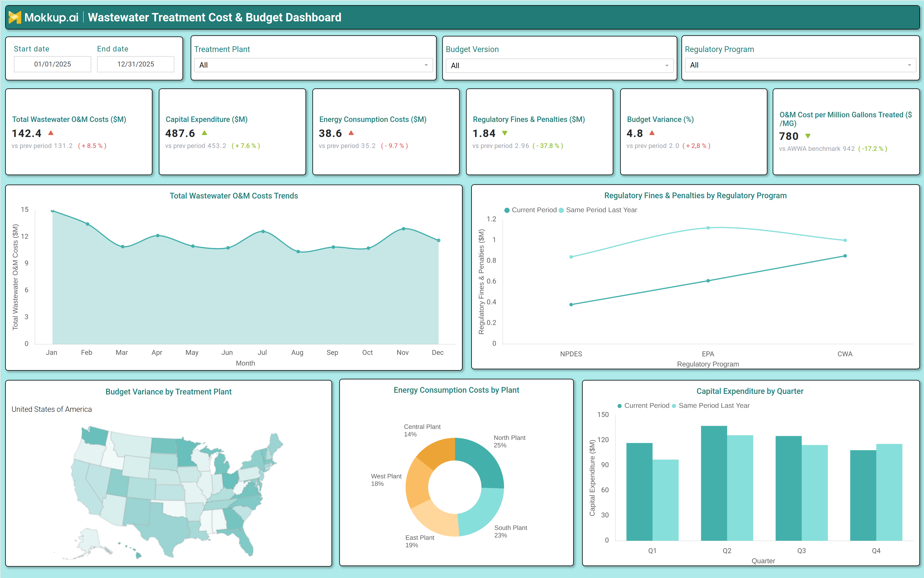Click Total Wastewater O&M Costs Trends title
924x578 pixels.
[x=234, y=196]
